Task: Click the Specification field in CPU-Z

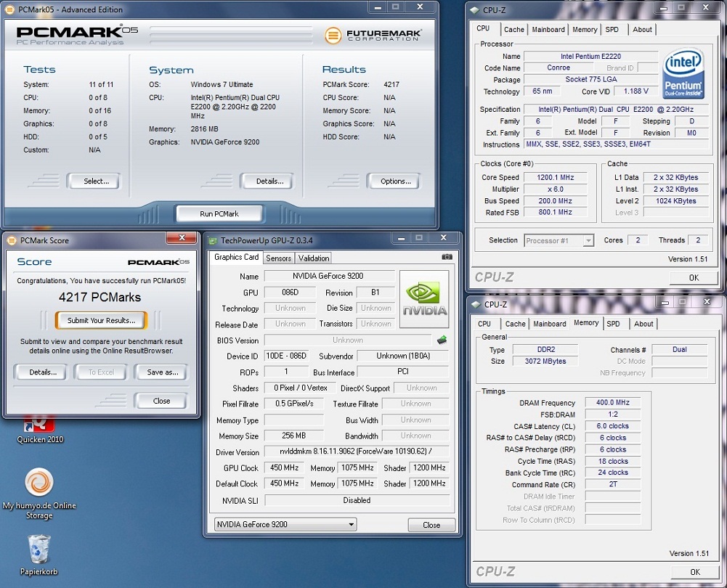Action: (616, 110)
